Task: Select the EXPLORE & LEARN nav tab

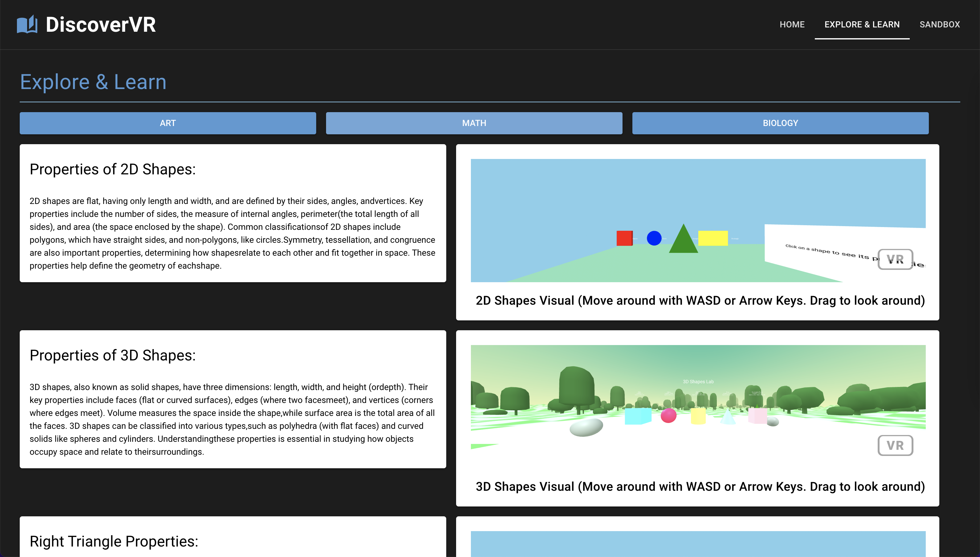Action: pos(862,24)
